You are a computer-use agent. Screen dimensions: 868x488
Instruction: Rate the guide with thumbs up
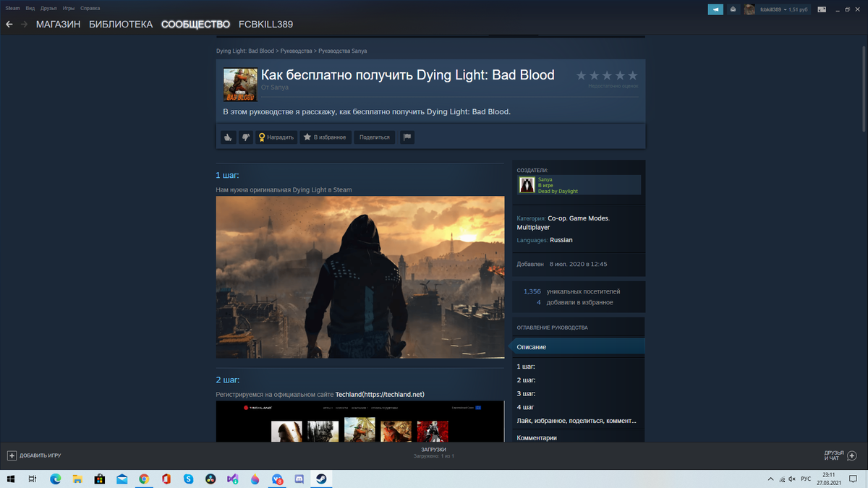(228, 137)
